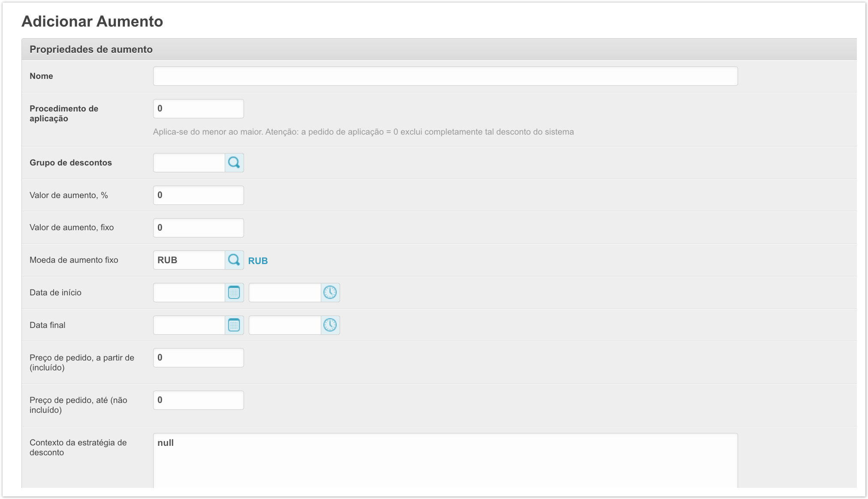Focus Preço de pedido, a partir de field
868x499 pixels.
(x=198, y=358)
